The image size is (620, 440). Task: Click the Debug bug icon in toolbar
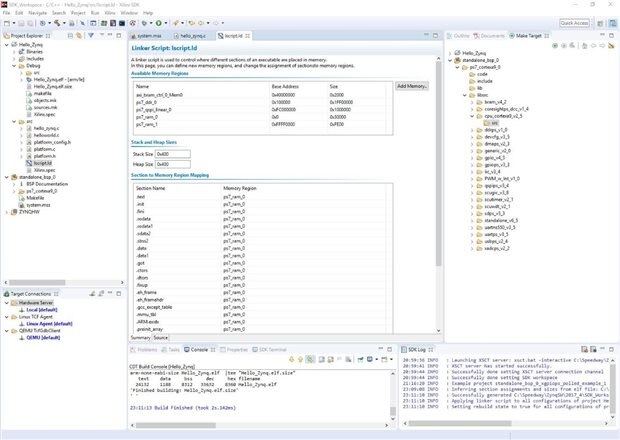[x=142, y=22]
